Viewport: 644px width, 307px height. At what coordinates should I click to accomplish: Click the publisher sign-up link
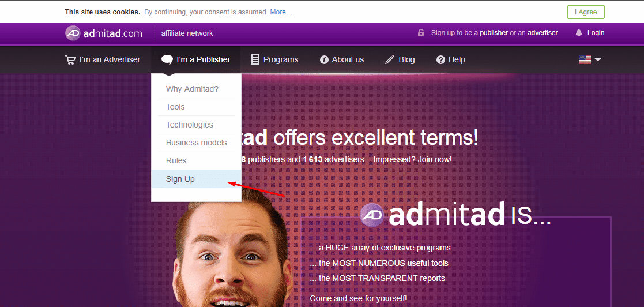(x=494, y=33)
